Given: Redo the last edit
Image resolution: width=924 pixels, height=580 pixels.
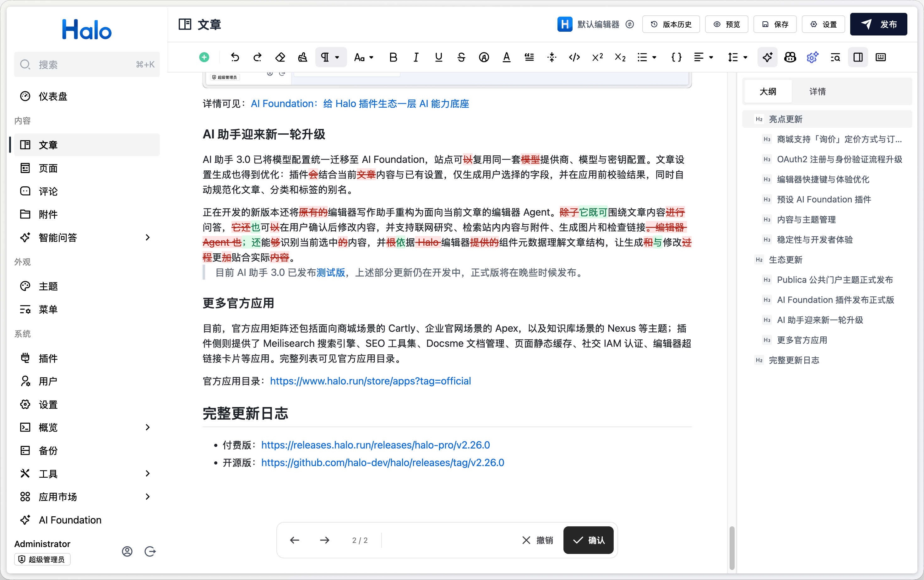Looking at the screenshot, I should pyautogui.click(x=258, y=57).
